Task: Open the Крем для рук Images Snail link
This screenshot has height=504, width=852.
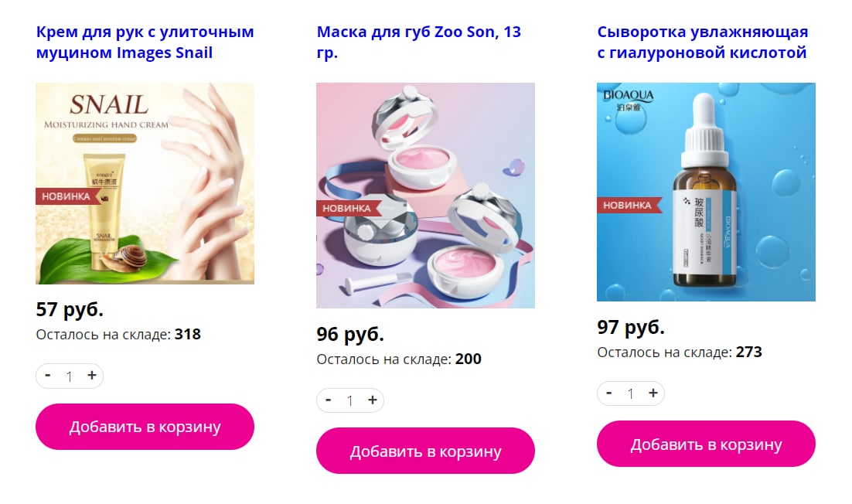Action: [145, 43]
